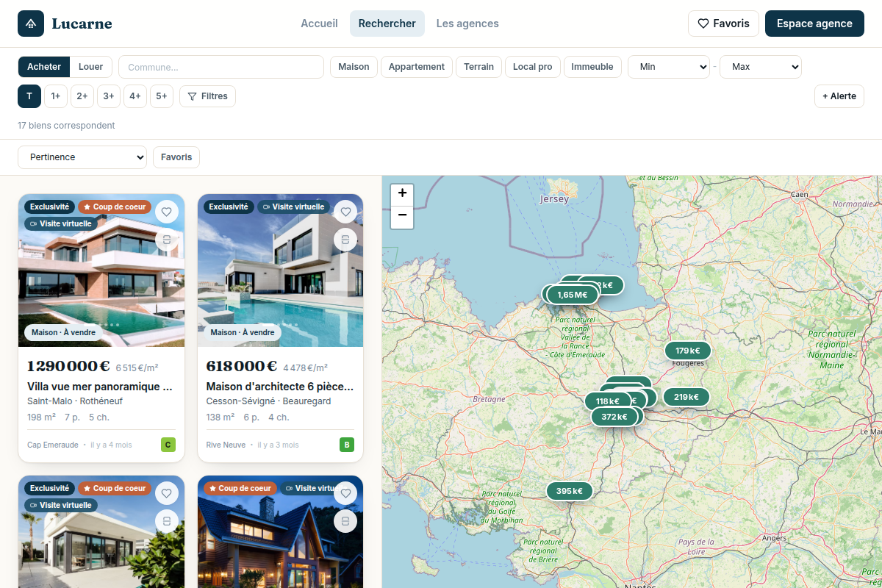Favorite the Maison d'architecte 6 pièces listing
This screenshot has width=882, height=588.
click(345, 212)
